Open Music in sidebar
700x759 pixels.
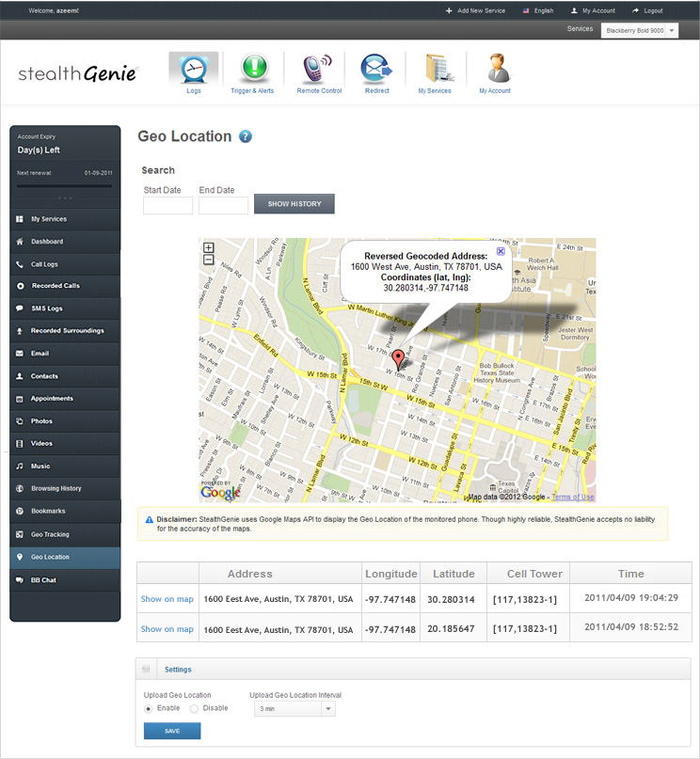coord(65,466)
